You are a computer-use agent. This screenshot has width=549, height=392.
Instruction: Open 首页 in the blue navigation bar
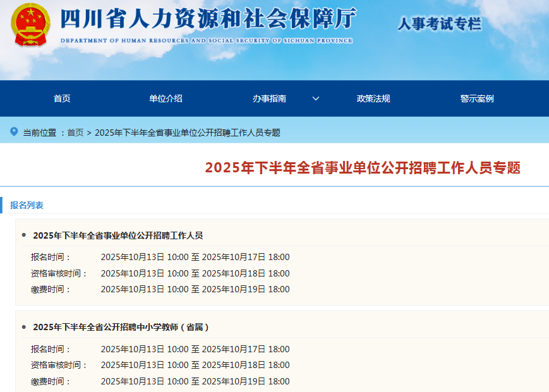pyautogui.click(x=62, y=98)
